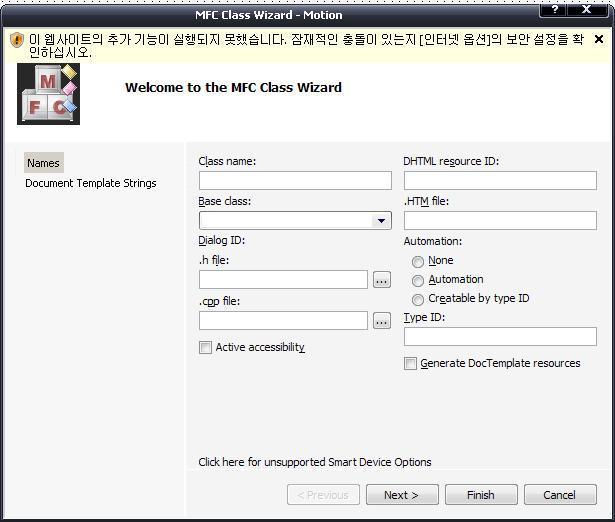Click into the .cpp file field
Image resolution: width=615 pixels, height=522 pixels.
tap(283, 320)
